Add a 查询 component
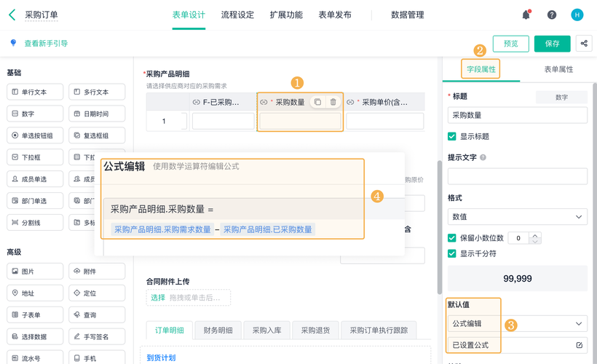 [97, 314]
